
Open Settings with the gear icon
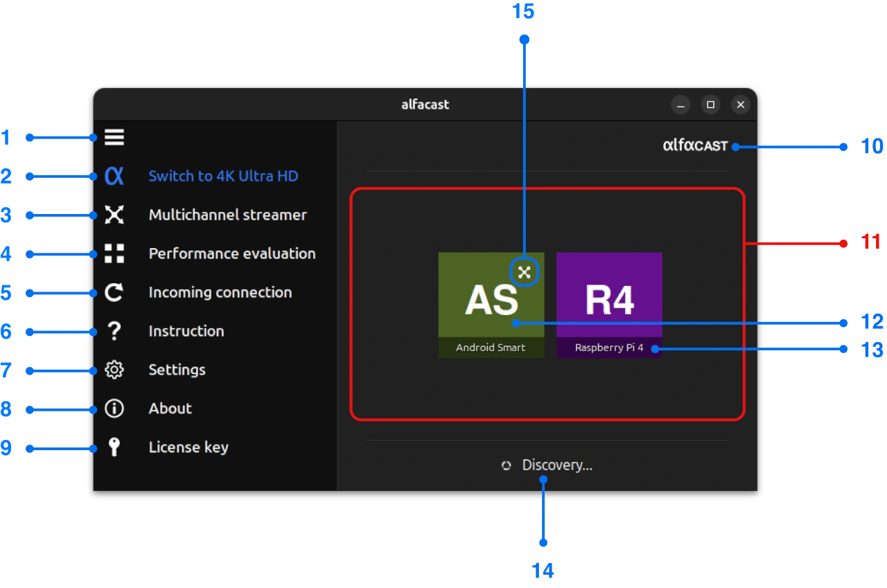point(114,370)
